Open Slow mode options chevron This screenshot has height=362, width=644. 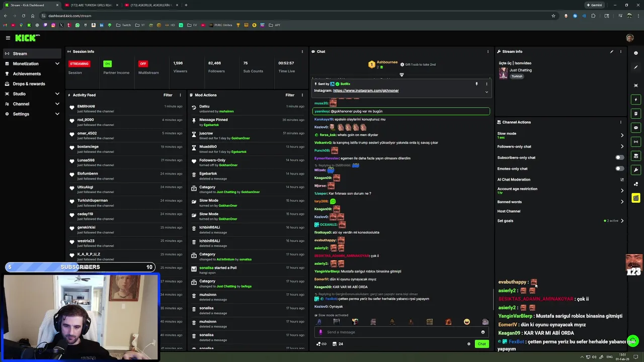click(622, 135)
